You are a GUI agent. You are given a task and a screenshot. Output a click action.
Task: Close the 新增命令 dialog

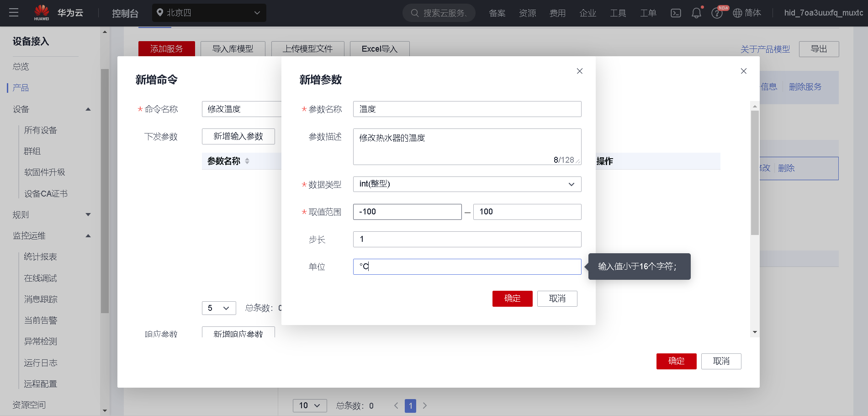point(744,71)
